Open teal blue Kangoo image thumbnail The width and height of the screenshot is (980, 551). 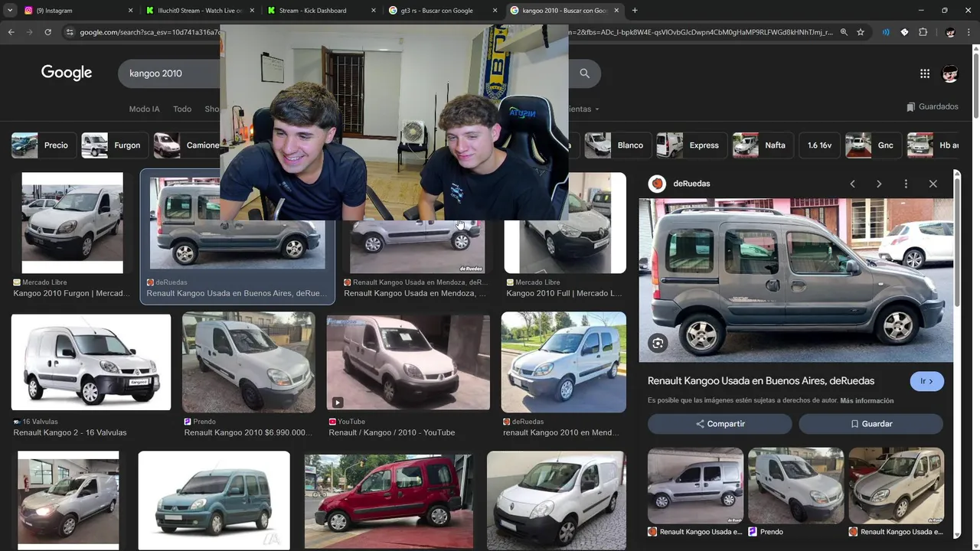pyautogui.click(x=214, y=500)
